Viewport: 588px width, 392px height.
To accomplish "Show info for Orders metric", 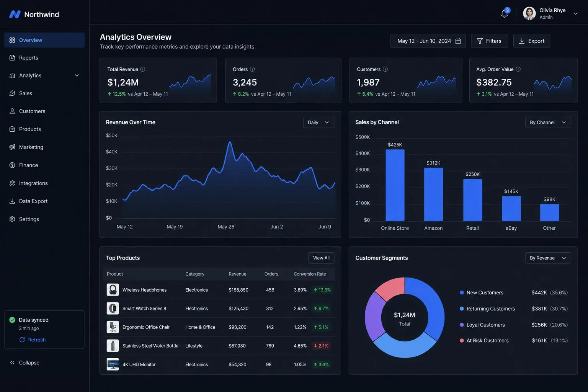I will [252, 69].
